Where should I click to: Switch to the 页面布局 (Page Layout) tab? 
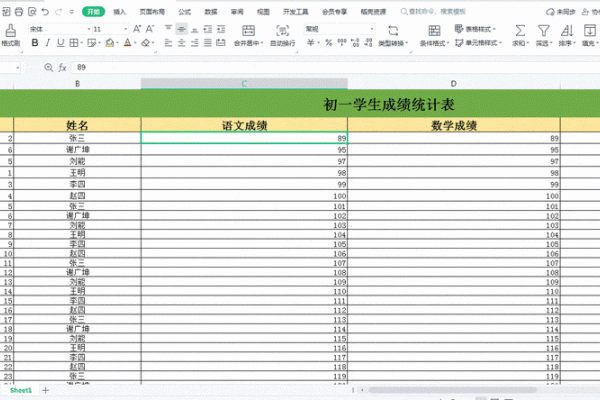click(152, 12)
